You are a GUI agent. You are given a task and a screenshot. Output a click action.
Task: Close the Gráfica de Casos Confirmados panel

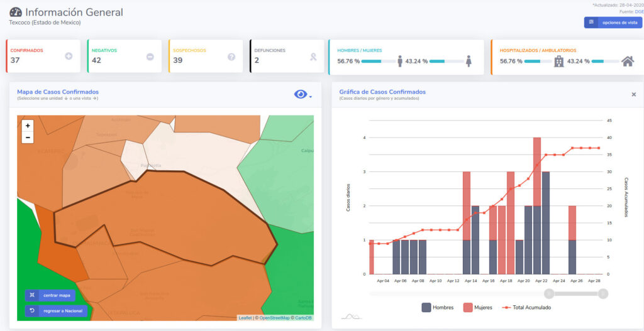633,94
